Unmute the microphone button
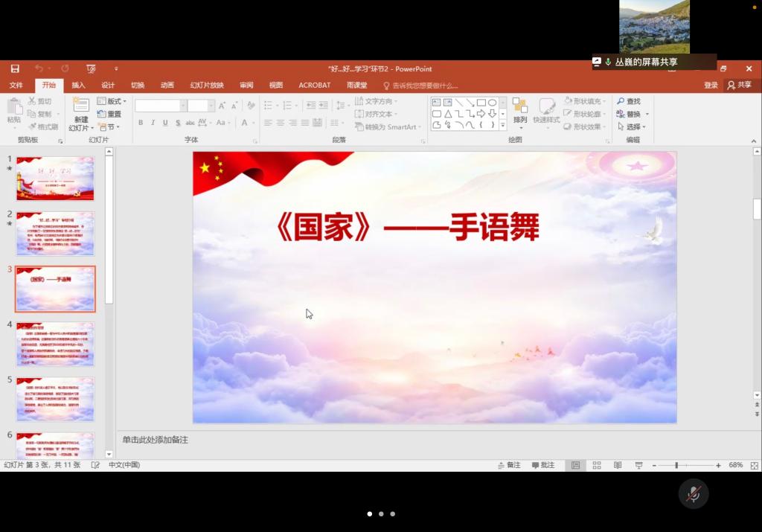This screenshot has height=532, width=762. tap(694, 494)
